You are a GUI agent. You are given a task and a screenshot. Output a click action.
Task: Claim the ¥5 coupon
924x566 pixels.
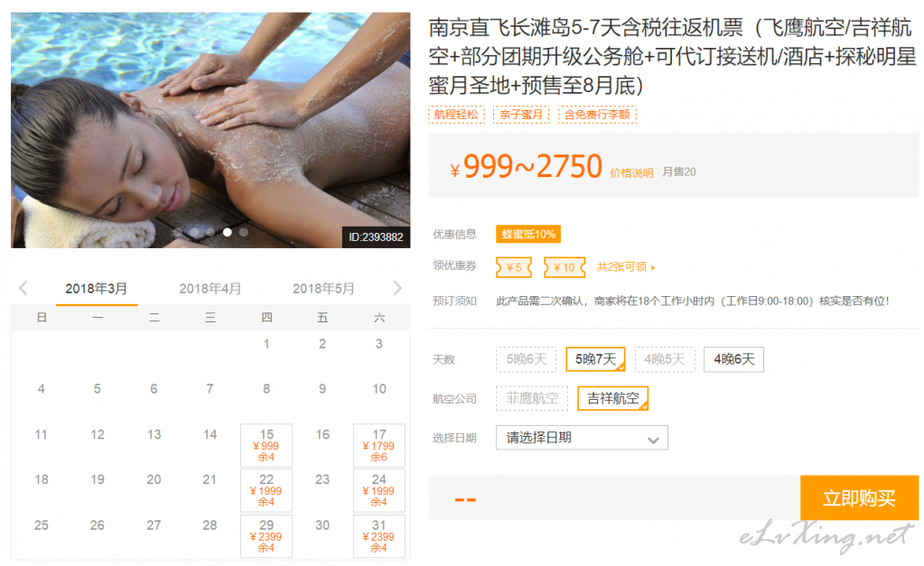tap(514, 267)
